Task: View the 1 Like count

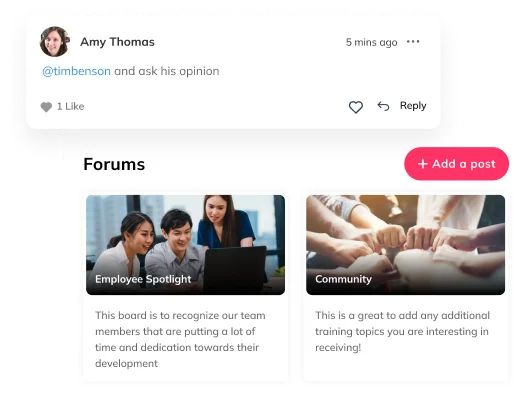Action: pyautogui.click(x=70, y=106)
